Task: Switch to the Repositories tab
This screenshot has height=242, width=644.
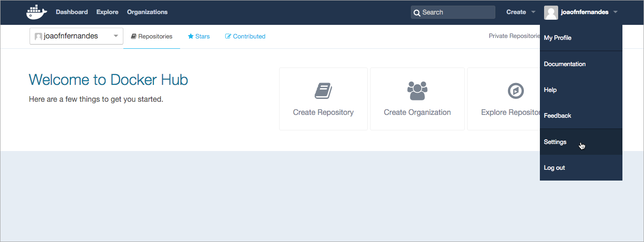Action: point(152,37)
